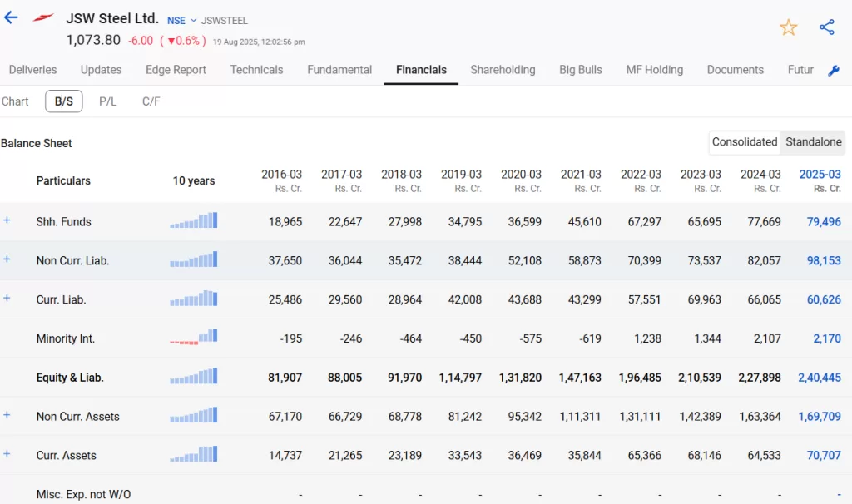This screenshot has height=504, width=852.
Task: Click Curr. Assets 2019-03 value 33,543
Action: (x=464, y=455)
